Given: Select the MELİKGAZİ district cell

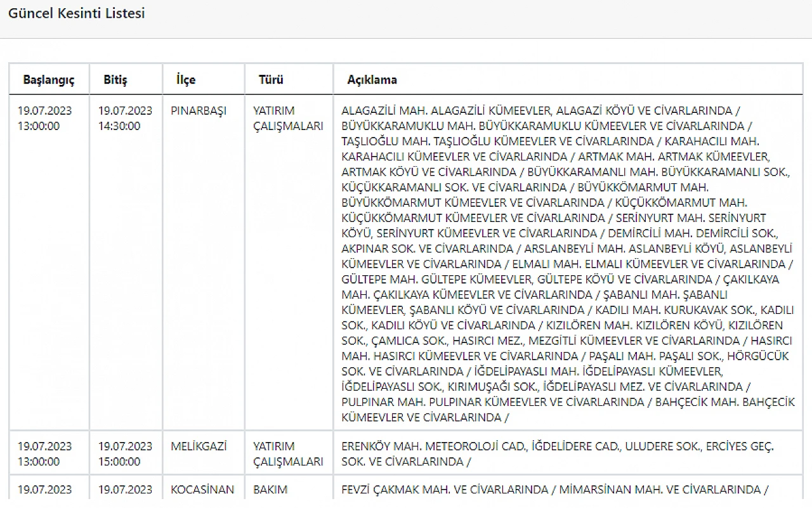Looking at the screenshot, I should [x=199, y=446].
